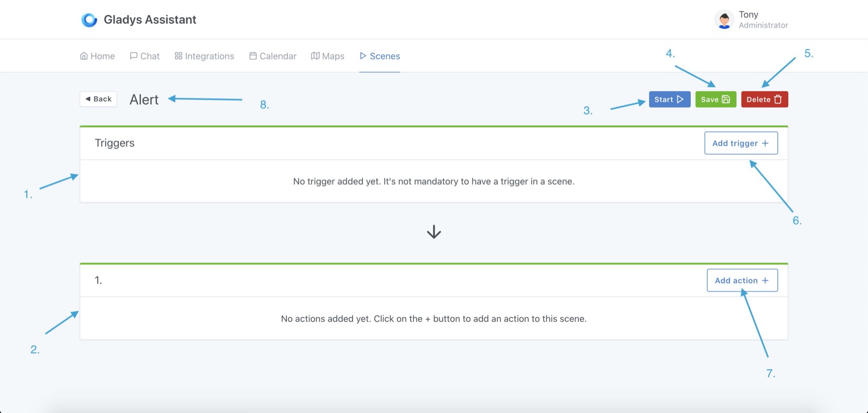Viewport: 868px width, 413px height.
Task: Click the Gladys Assistant title text
Action: click(x=150, y=20)
